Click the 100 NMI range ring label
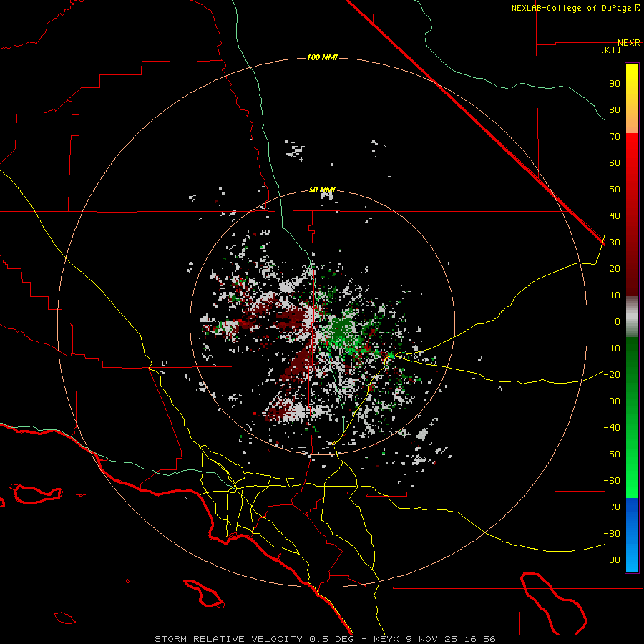The height and width of the screenshot is (644, 644). click(x=322, y=57)
